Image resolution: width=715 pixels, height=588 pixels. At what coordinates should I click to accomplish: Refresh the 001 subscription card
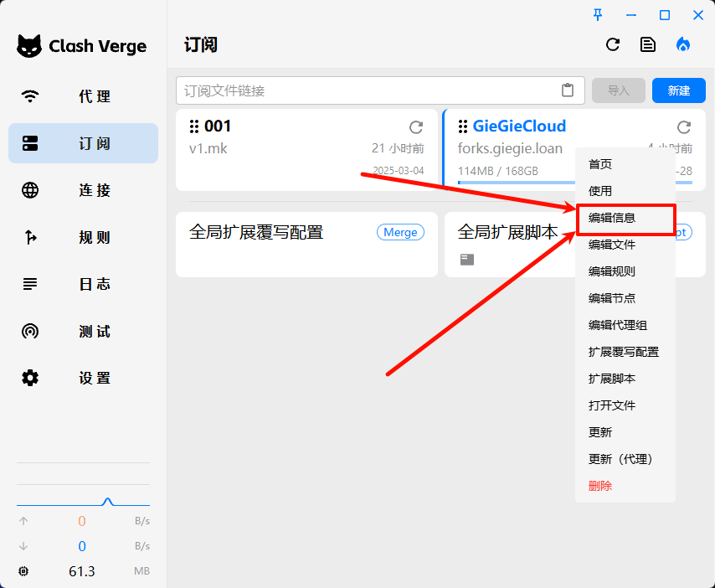pos(416,127)
